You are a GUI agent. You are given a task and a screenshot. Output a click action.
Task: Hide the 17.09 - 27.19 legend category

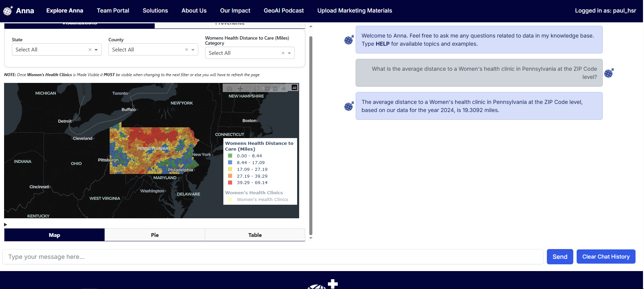(x=252, y=170)
